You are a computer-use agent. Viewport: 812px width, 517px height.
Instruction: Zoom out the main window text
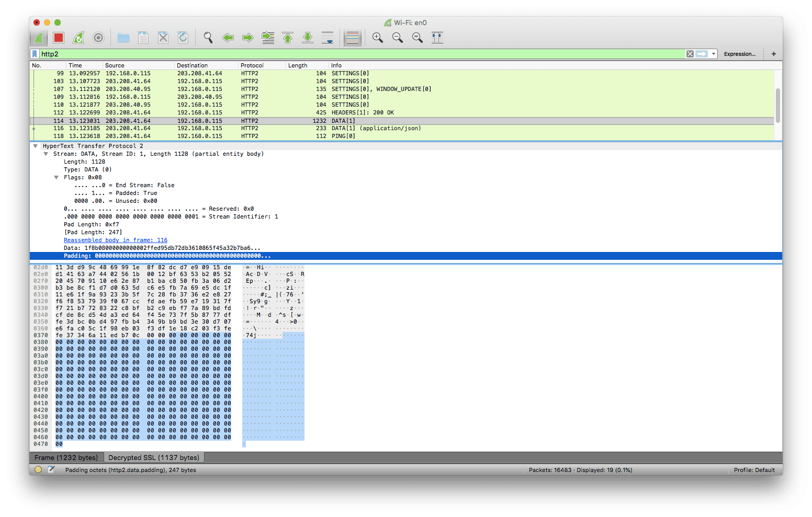[x=398, y=38]
